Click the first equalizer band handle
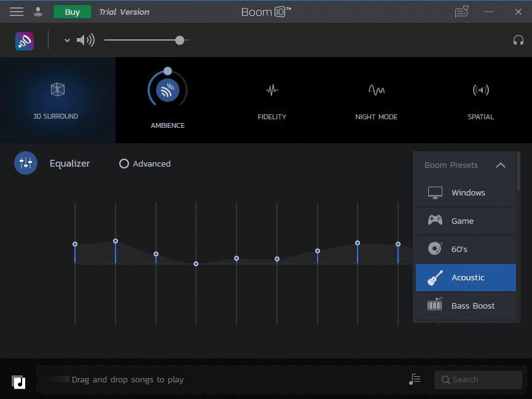Image resolution: width=532 pixels, height=399 pixels. tap(75, 244)
